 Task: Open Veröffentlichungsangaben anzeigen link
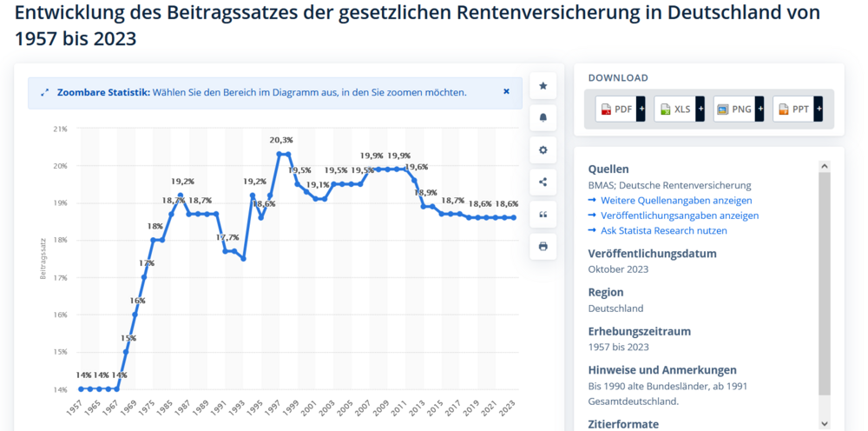click(x=674, y=215)
